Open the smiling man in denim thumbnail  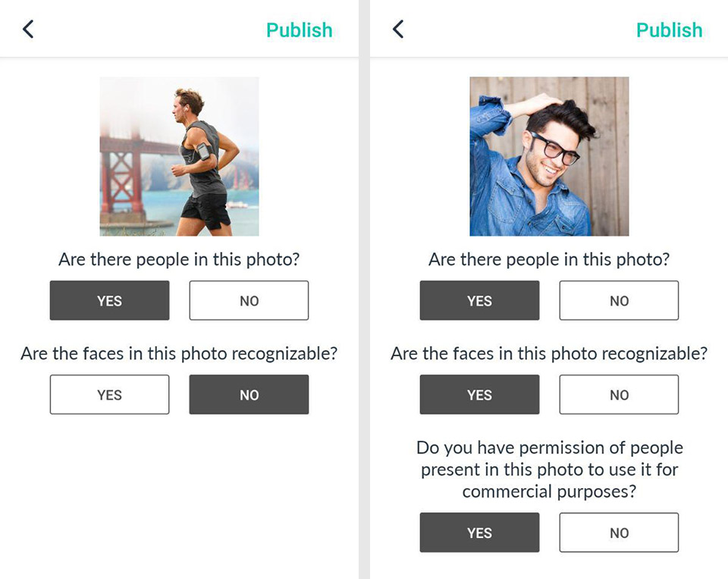(x=549, y=156)
